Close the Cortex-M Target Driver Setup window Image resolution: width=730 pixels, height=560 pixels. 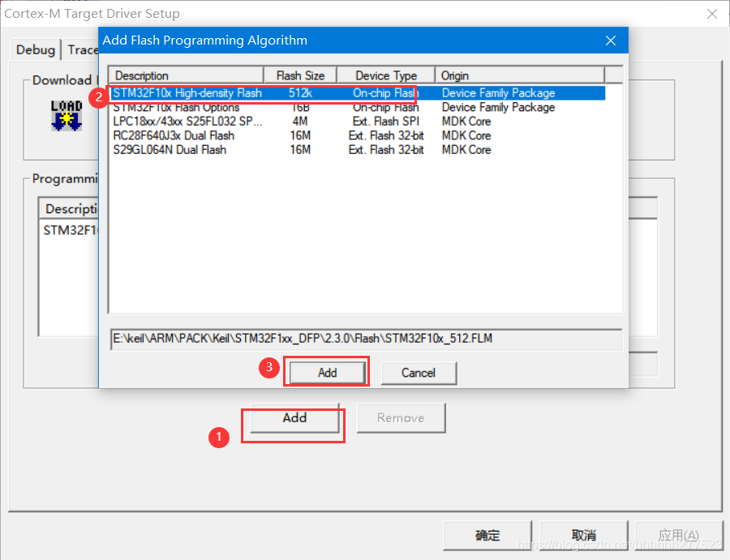[x=712, y=14]
